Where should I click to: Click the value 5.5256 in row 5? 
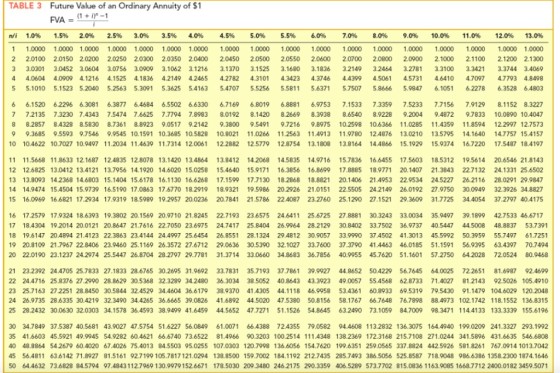260,89
